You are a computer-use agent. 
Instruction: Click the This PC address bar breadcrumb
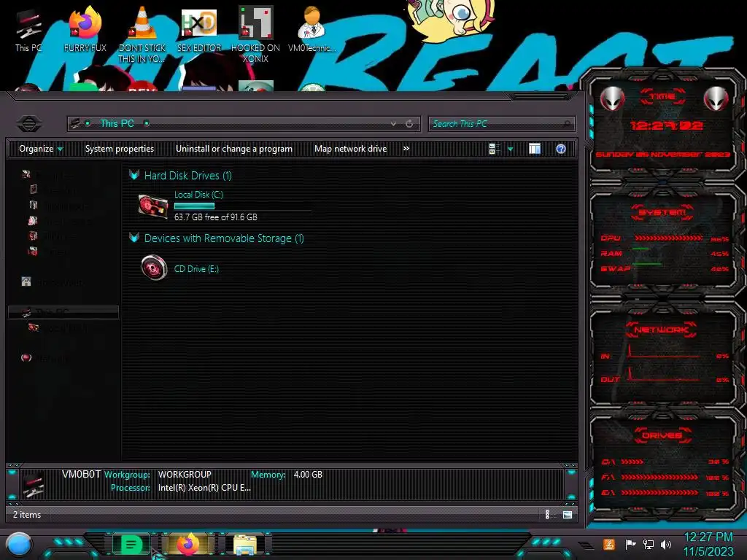click(x=117, y=123)
